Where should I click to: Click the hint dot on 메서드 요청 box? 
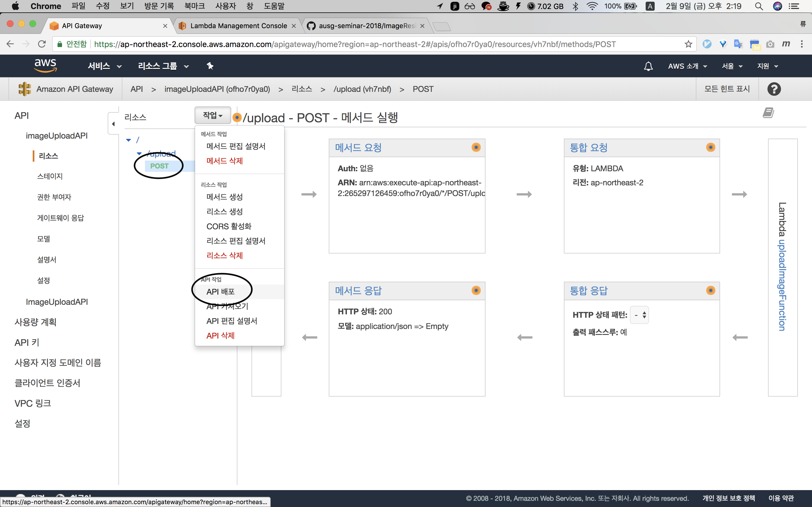[x=476, y=147]
